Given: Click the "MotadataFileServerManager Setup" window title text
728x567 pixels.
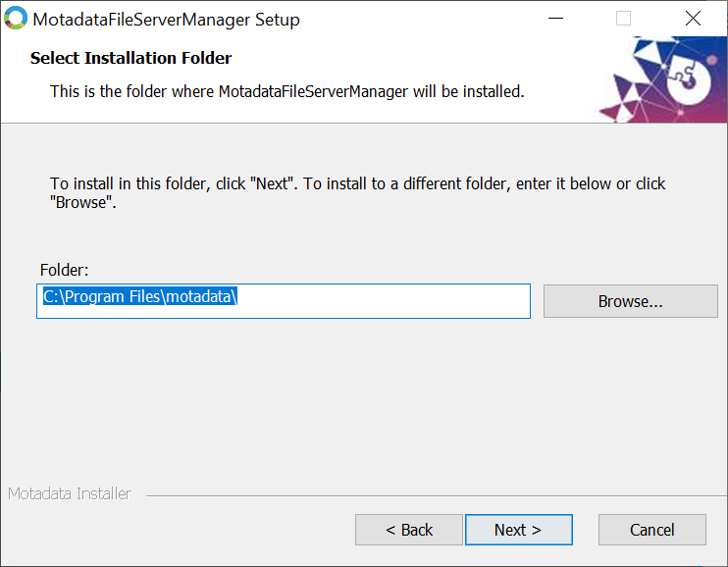Looking at the screenshot, I should 167,20.
